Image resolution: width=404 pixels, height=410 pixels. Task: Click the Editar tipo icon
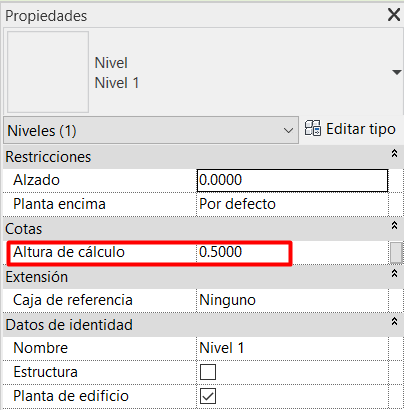point(313,128)
